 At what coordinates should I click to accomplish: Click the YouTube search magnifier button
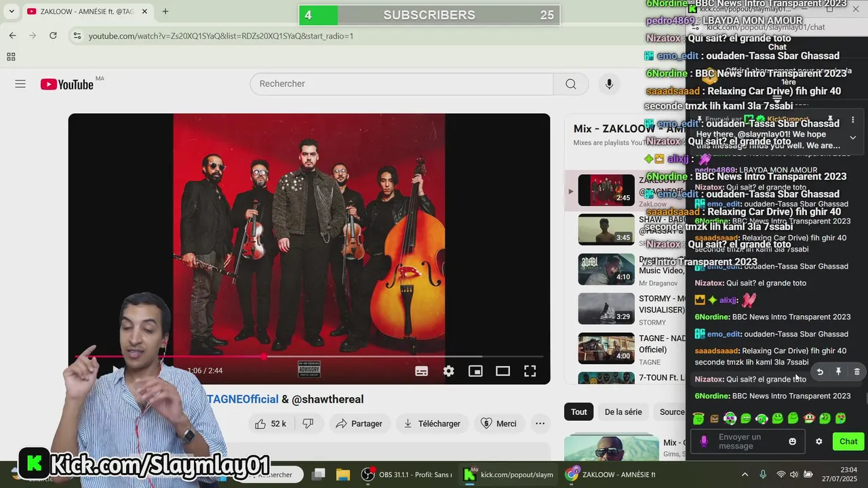click(x=571, y=84)
